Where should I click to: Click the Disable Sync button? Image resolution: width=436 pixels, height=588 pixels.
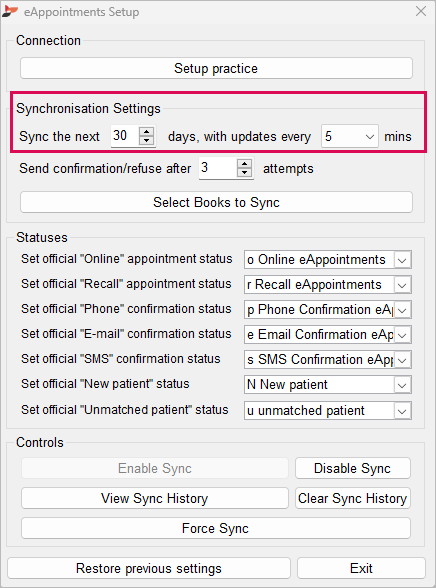tap(353, 468)
